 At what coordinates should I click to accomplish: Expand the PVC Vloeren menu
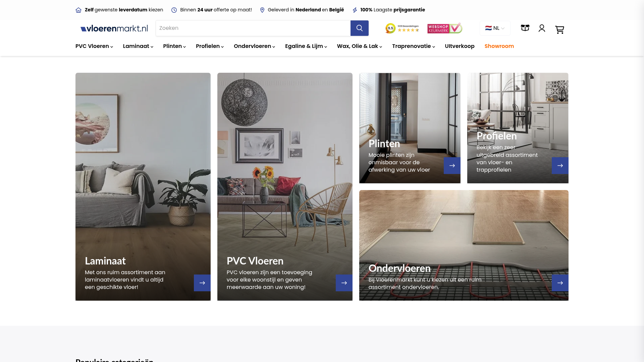click(94, 46)
